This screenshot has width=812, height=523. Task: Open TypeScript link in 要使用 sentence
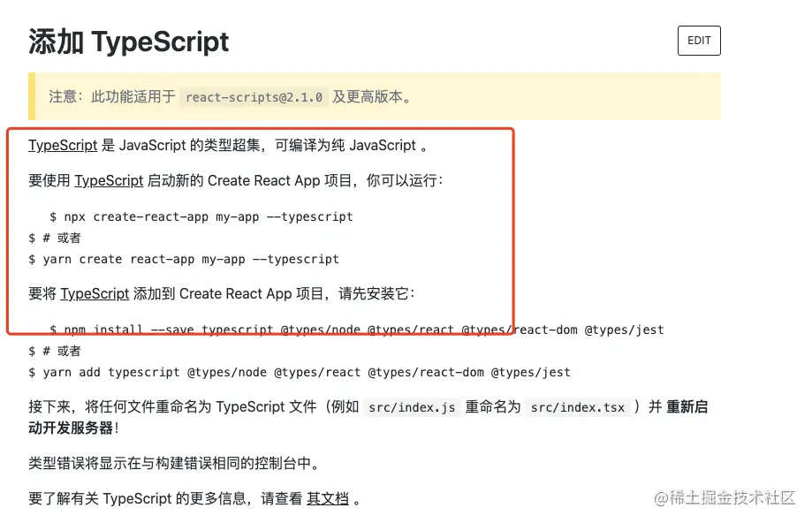click(109, 181)
